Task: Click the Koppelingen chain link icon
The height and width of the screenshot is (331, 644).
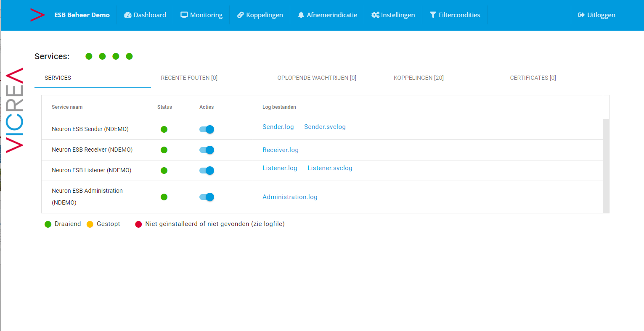Action: click(241, 15)
